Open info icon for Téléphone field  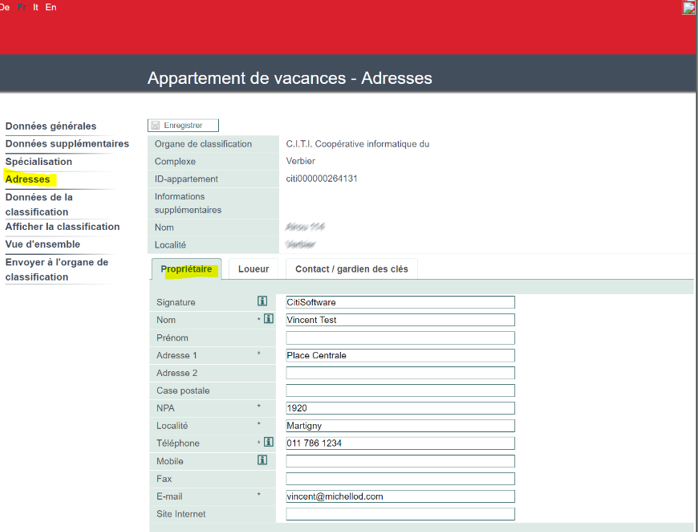tap(268, 443)
